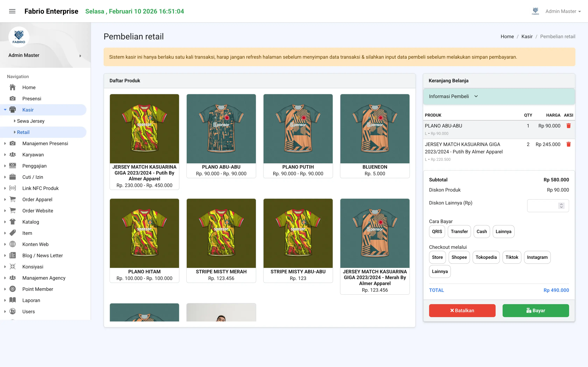Viewport: 588px width, 367px height.
Task: Add PLANO PUTIH product card to cart
Action: click(298, 136)
